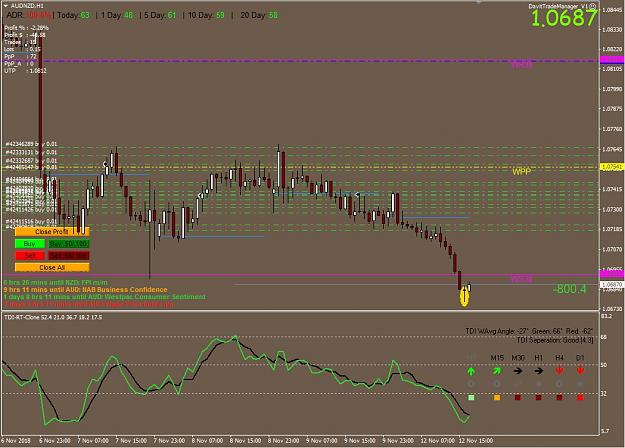Viewport: 625px width, 448px height.
Task: Click the dark green Buy 50/100 button
Action: (x=69, y=244)
